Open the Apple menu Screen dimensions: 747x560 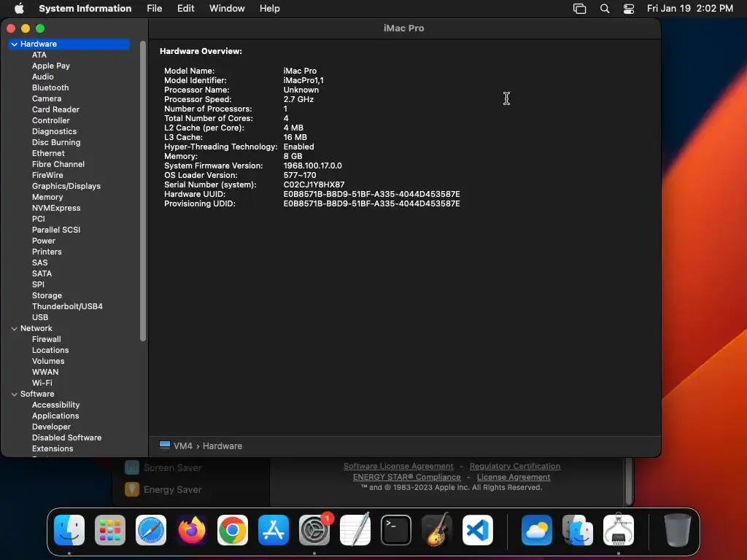[19, 8]
